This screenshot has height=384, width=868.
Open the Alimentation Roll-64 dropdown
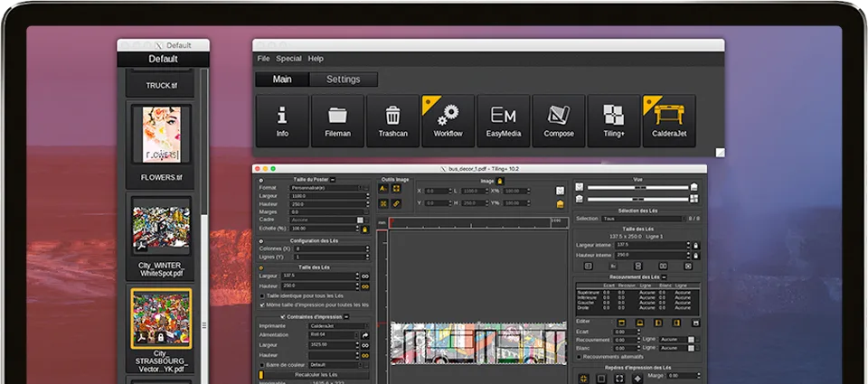point(334,334)
